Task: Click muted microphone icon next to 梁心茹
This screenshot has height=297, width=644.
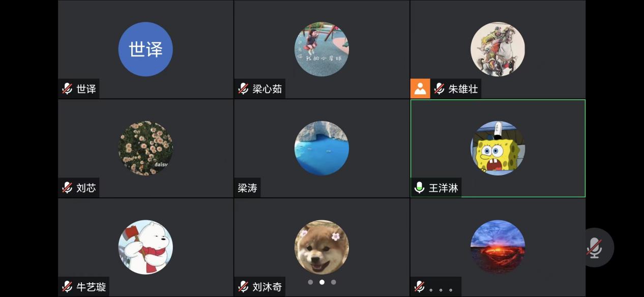Action: tap(243, 89)
